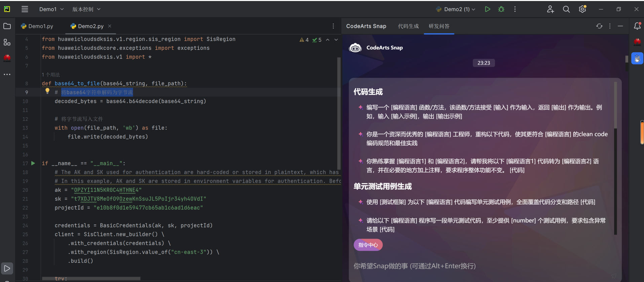Expand the Demo1 project dropdown

coord(51,9)
